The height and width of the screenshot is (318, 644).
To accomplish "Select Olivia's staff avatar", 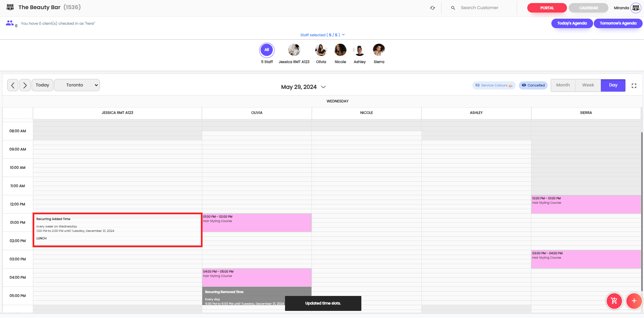I will tap(321, 50).
